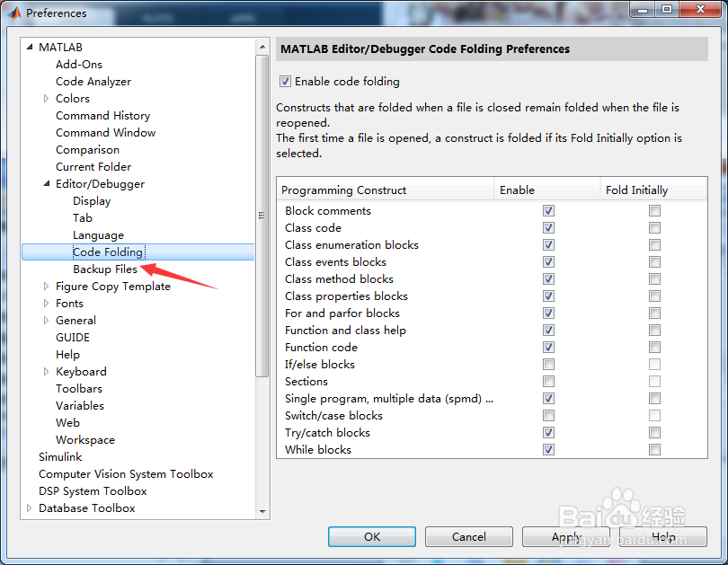Check Fold Initially for Try/catch blocks
The image size is (728, 565).
pos(654,433)
